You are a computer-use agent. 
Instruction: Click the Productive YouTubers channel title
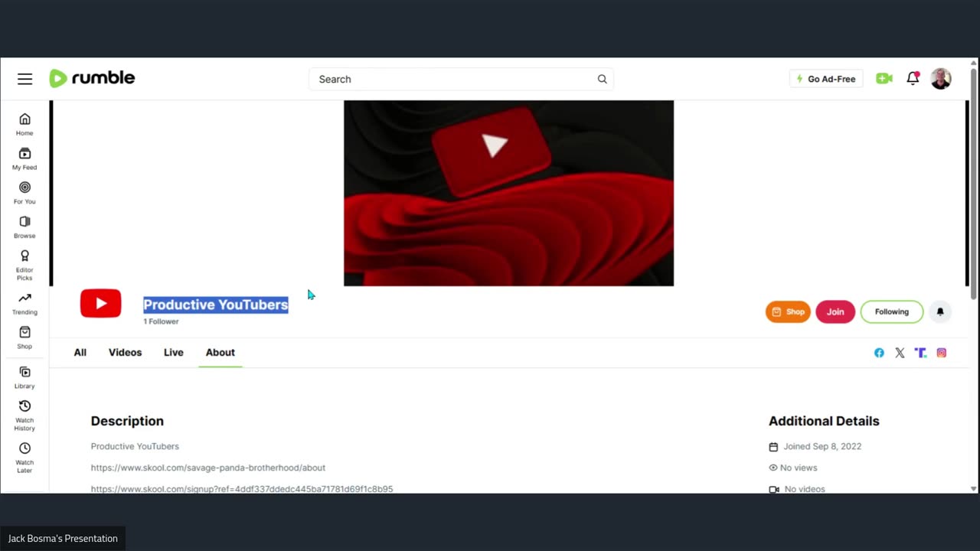coord(216,305)
